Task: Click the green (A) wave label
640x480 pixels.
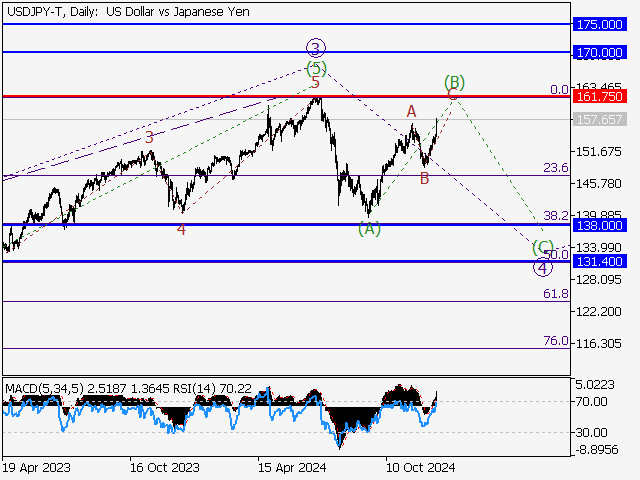Action: point(369,229)
